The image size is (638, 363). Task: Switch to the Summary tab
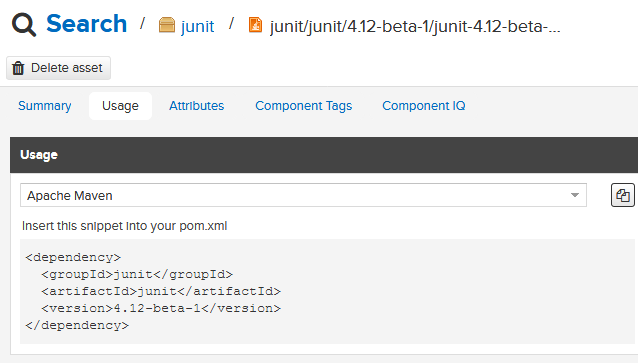[45, 106]
